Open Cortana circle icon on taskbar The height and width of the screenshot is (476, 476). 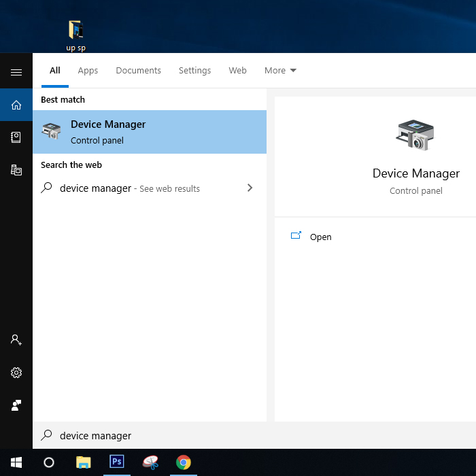click(49, 462)
